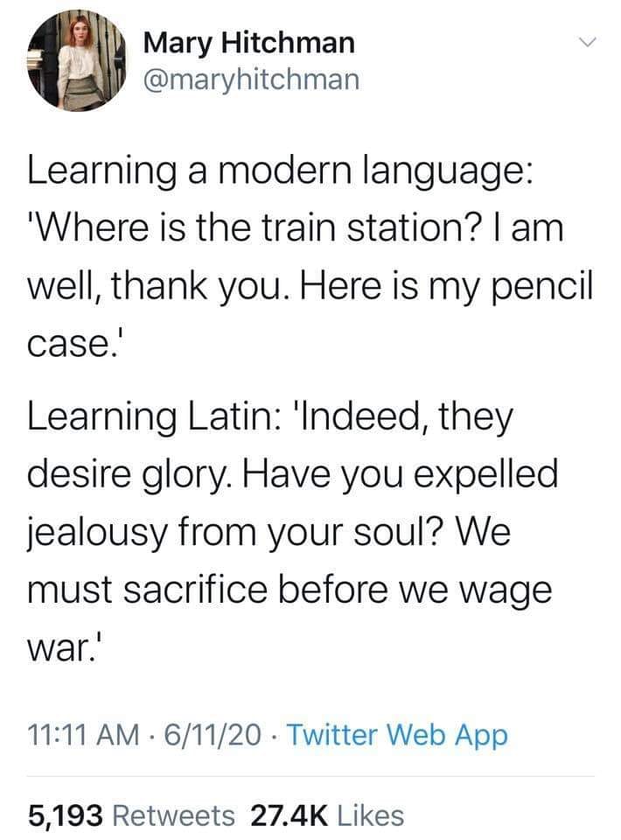Open the Likes label list

coord(371,815)
